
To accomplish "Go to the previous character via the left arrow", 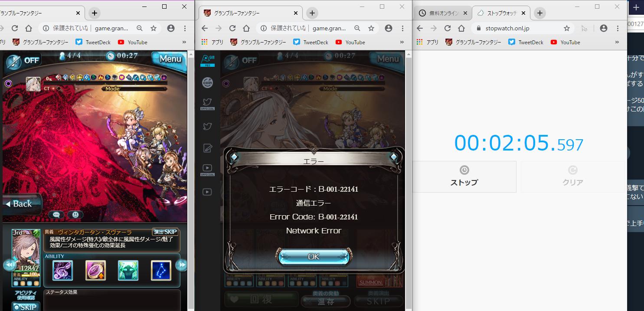I will [9, 265].
